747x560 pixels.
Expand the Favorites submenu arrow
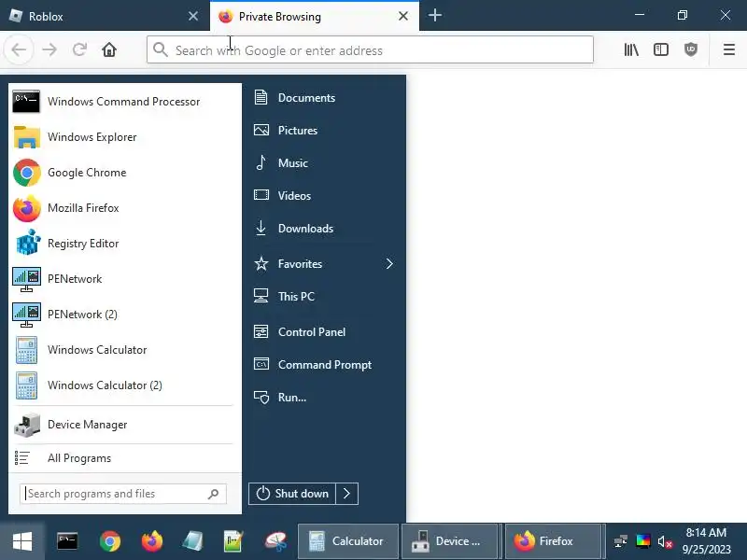389,264
